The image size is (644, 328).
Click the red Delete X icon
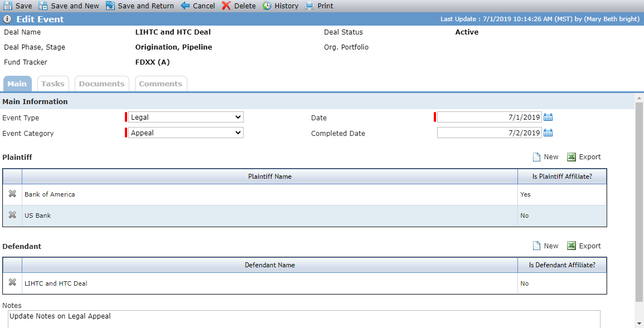point(226,6)
